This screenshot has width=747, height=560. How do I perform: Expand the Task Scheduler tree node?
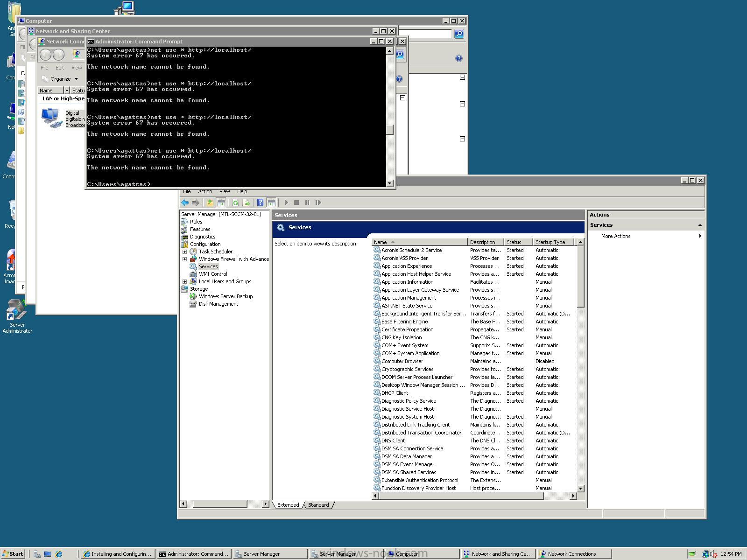184,252
